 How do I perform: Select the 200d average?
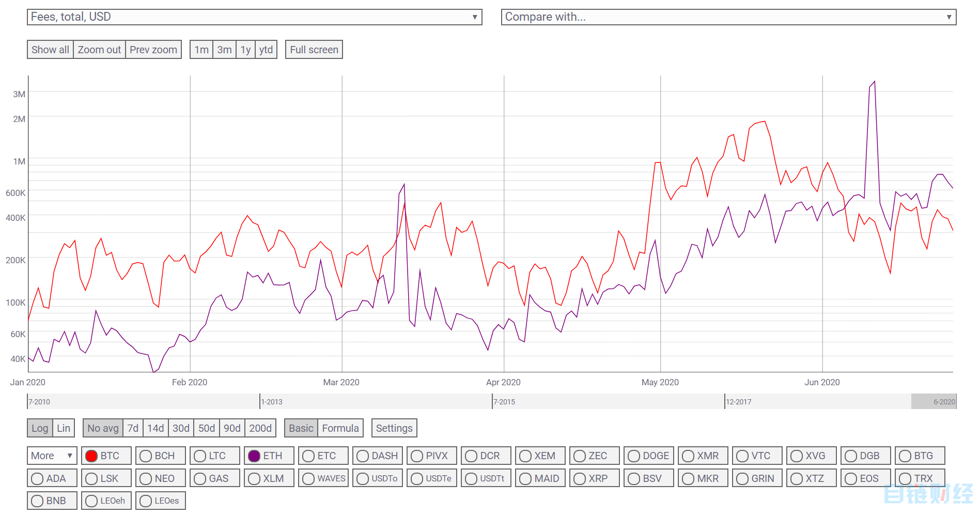pos(260,428)
